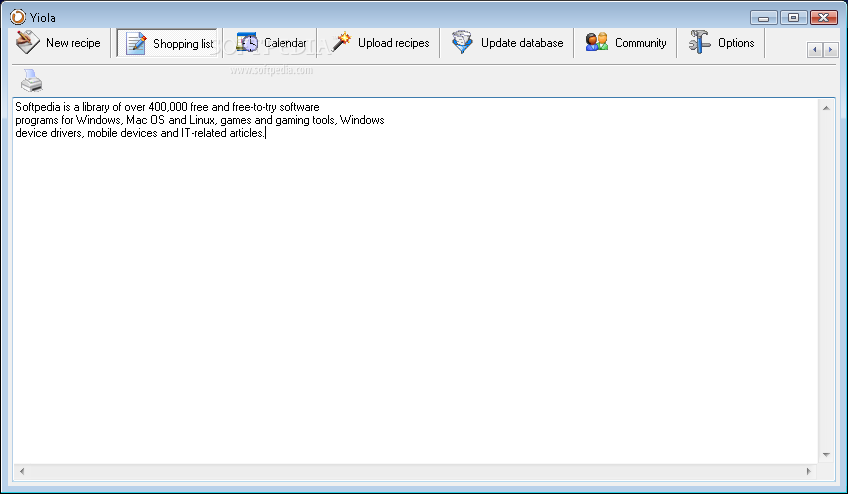The image size is (848, 494).
Task: Open Update database
Action: click(507, 43)
